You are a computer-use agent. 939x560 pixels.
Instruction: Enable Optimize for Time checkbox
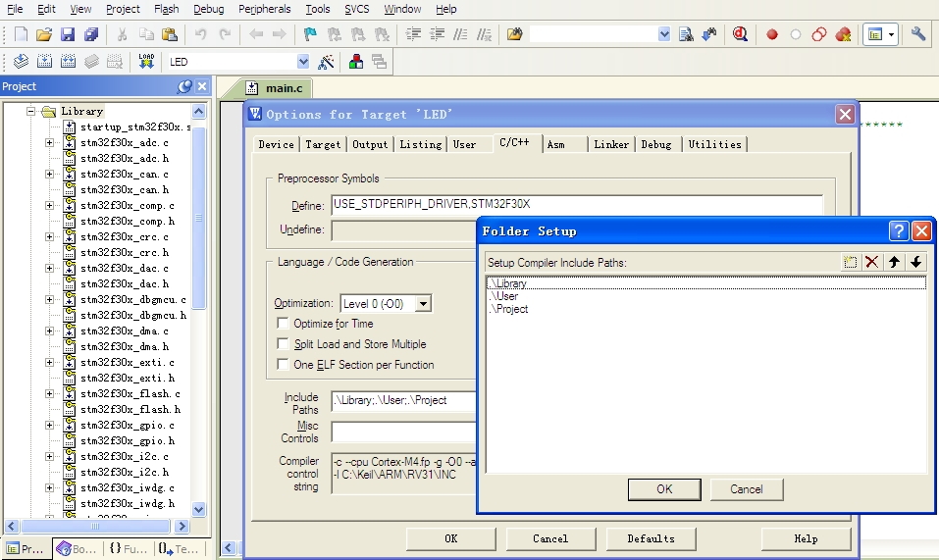coord(284,324)
